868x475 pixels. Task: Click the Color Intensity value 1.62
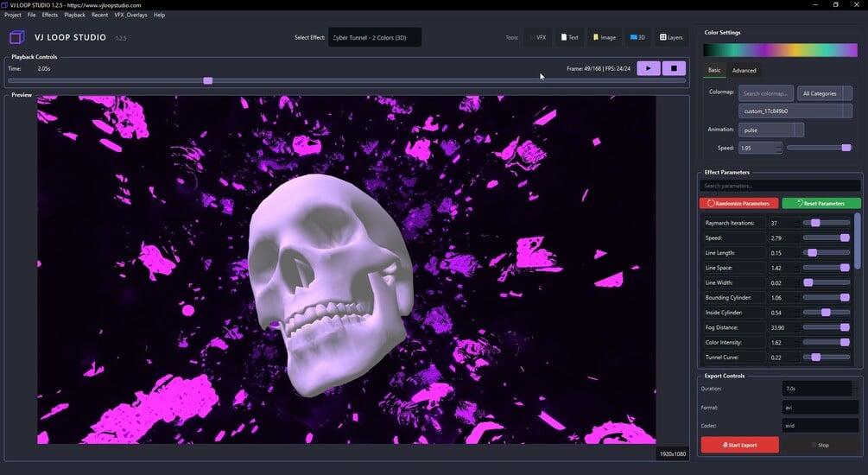tap(783, 343)
